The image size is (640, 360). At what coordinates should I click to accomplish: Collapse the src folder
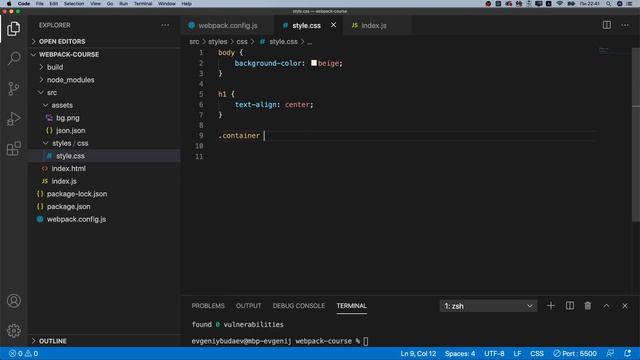tap(51, 93)
